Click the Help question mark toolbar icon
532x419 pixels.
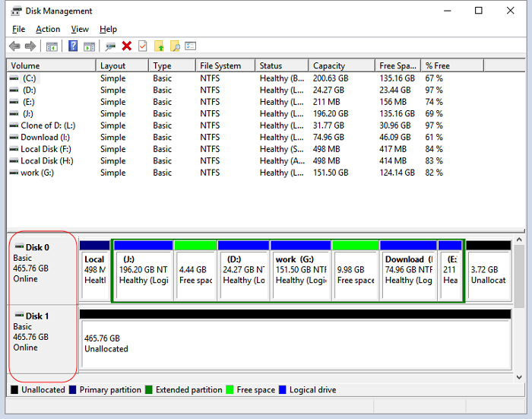tap(73, 46)
